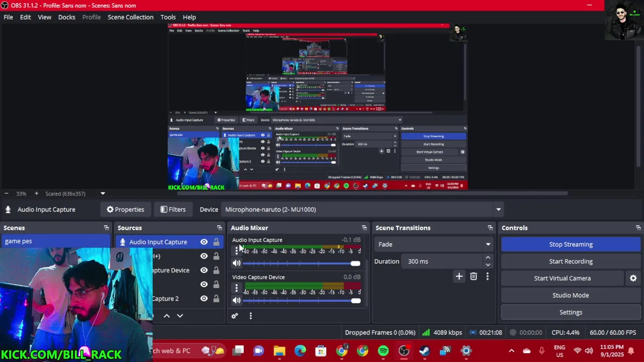Show hidden system tray icons chevron
This screenshot has height=362, width=644.
(511, 351)
